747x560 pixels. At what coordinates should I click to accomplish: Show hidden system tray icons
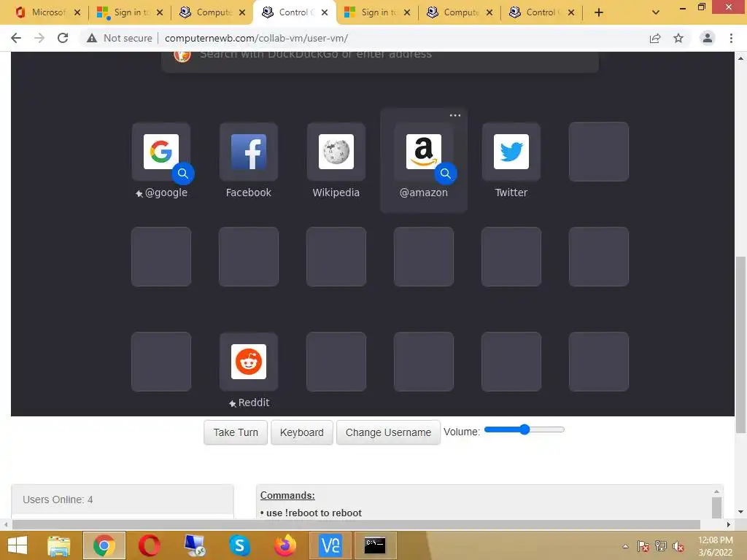tap(625, 546)
